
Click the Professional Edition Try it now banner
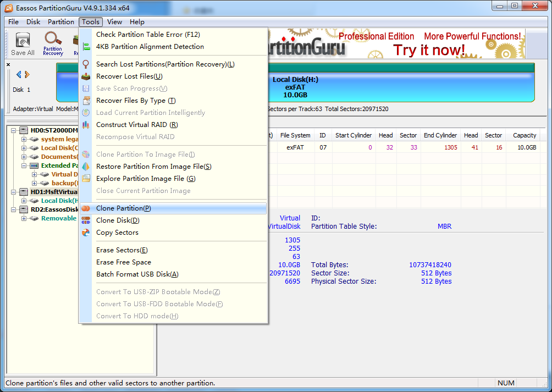(x=397, y=44)
